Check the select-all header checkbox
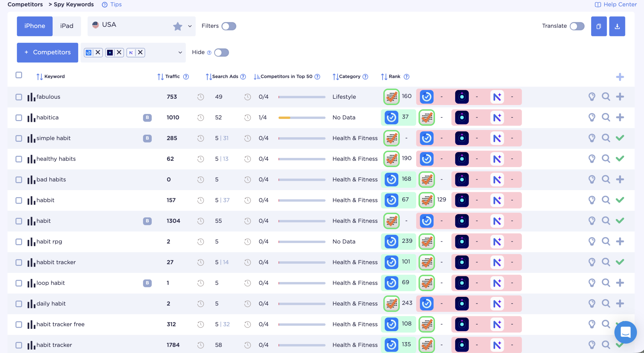Screen dimensions: 644x353 (19, 75)
